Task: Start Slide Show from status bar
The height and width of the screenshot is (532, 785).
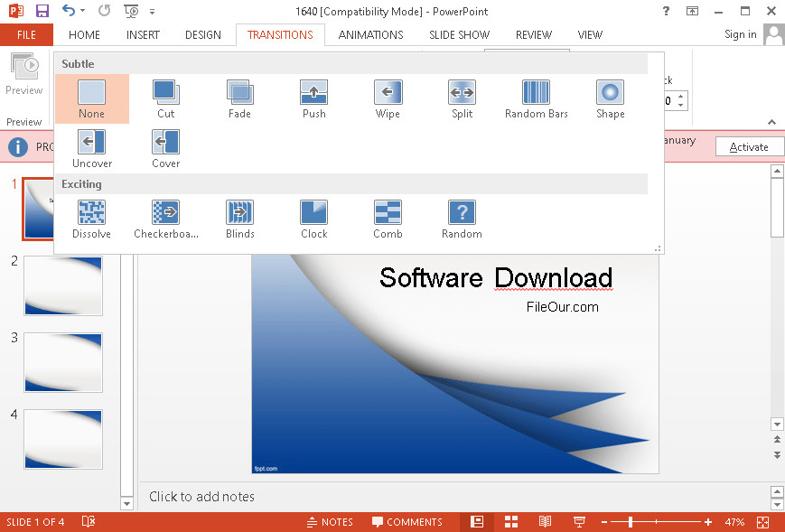Action: pos(579,522)
